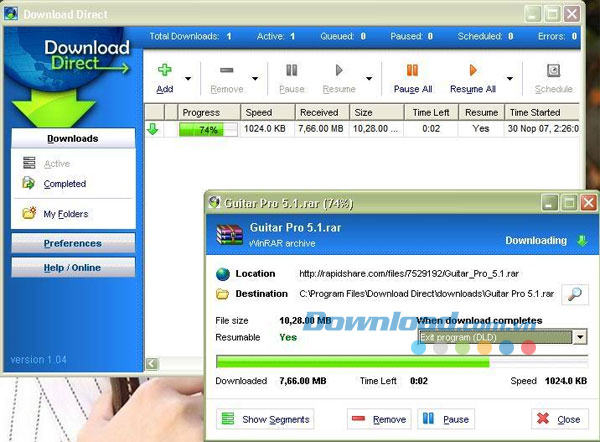600x442 pixels.
Task: Open the Preferences panel button
Action: click(x=73, y=243)
